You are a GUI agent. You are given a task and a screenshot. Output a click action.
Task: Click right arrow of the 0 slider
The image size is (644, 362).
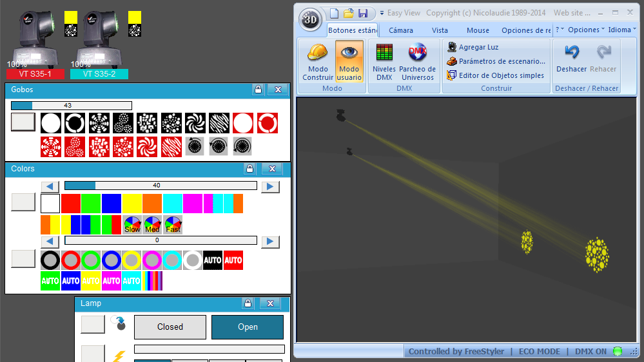click(x=270, y=242)
